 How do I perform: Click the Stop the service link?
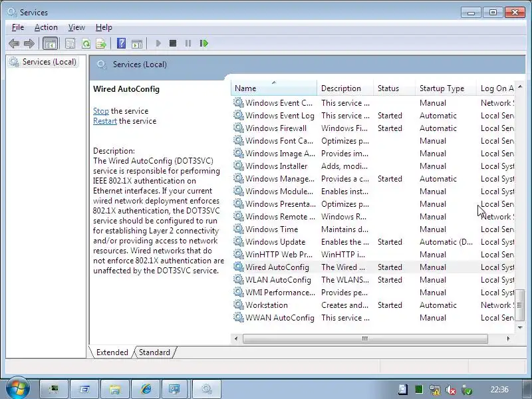coord(101,111)
